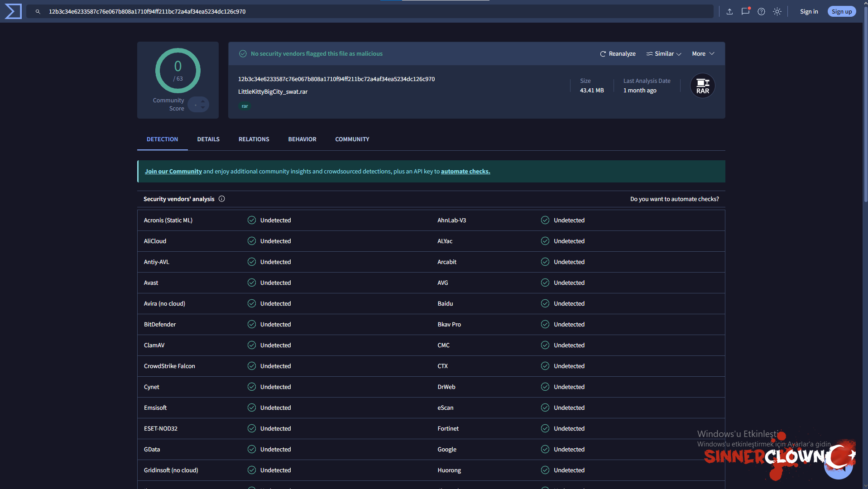
Task: Click the Sign up button
Action: click(841, 12)
